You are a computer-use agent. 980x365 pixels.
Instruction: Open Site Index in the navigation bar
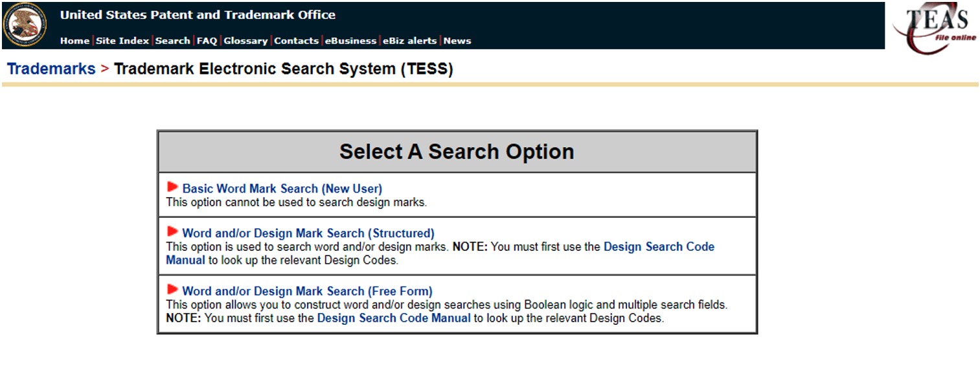click(122, 41)
